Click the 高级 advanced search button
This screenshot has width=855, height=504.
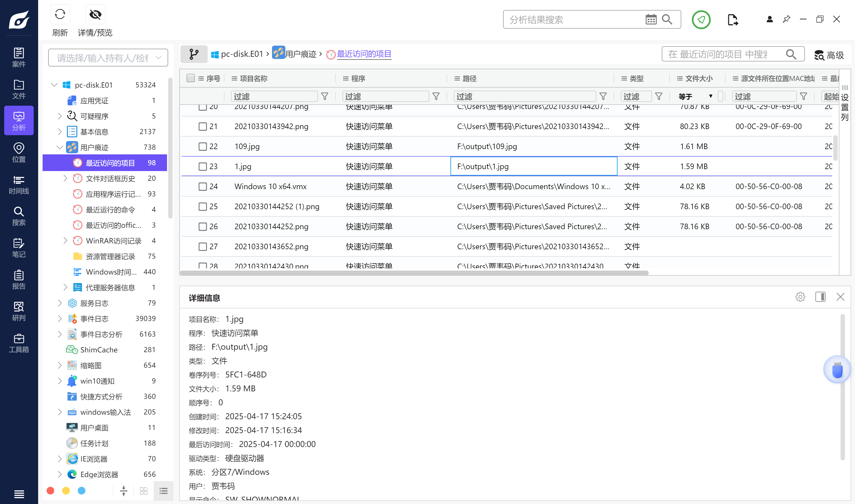click(829, 55)
